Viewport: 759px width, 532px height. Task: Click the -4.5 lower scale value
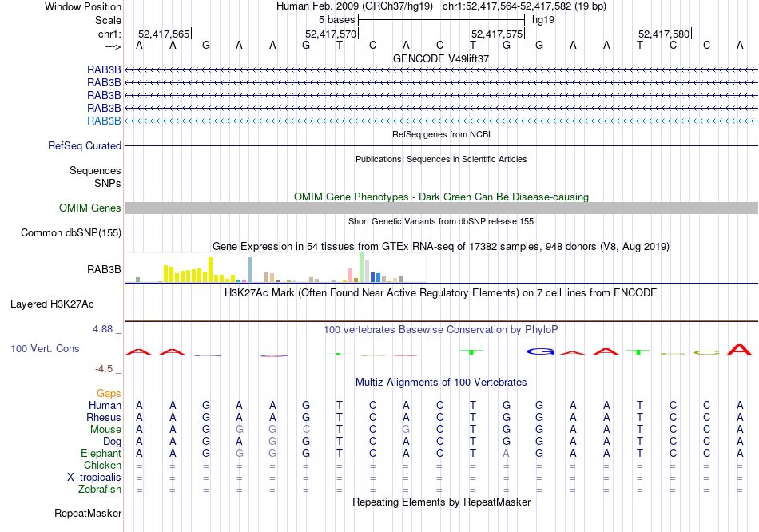coord(104,369)
